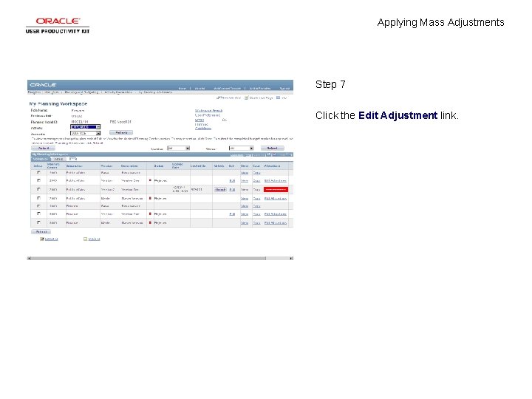Viewport: 532px width, 399px height.
Task: Check the Public Affairs Base row checkbox
Action: pos(38,172)
